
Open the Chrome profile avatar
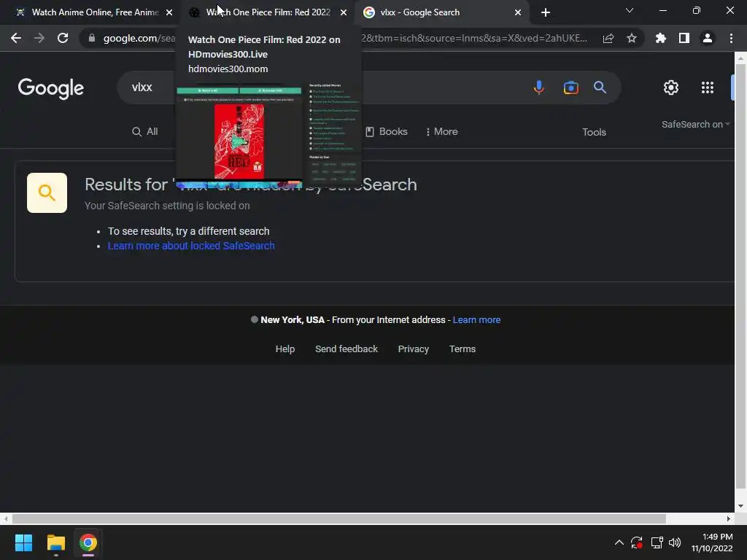tap(708, 38)
